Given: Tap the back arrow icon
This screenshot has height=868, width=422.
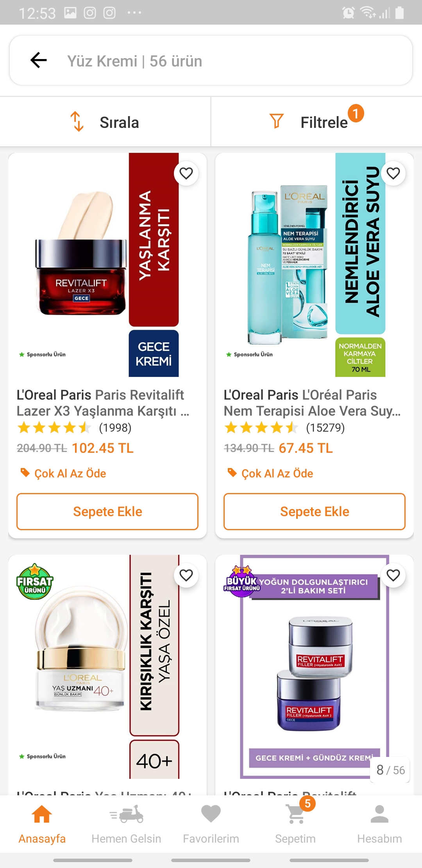Looking at the screenshot, I should [38, 60].
